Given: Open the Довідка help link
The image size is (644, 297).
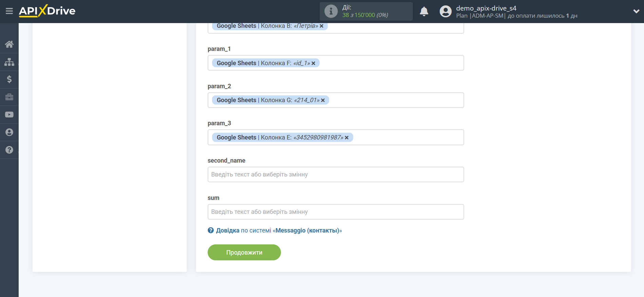Looking at the screenshot, I should [228, 230].
